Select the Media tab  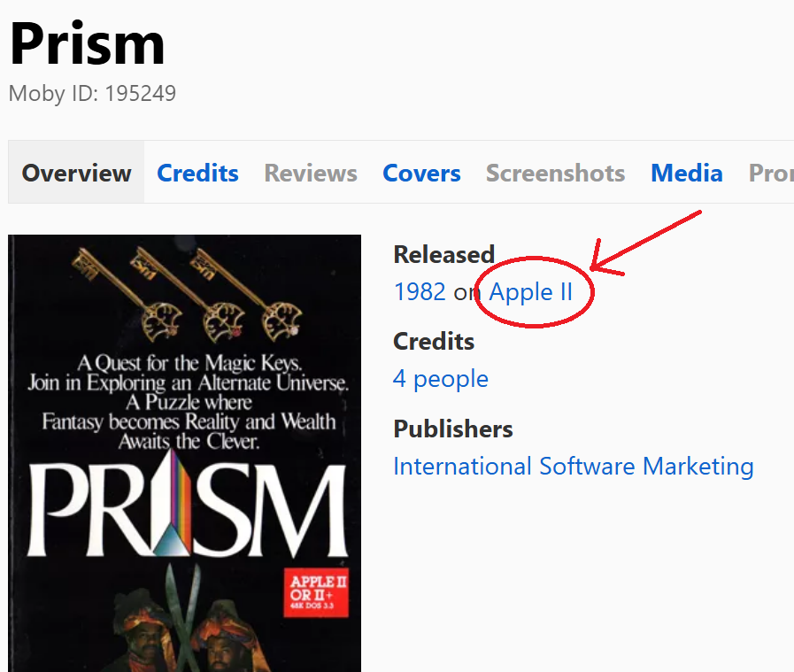coord(687,174)
